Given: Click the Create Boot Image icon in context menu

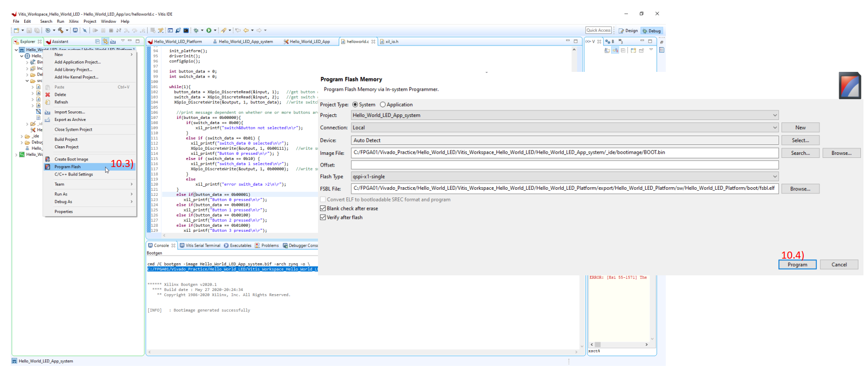Looking at the screenshot, I should click(x=48, y=159).
